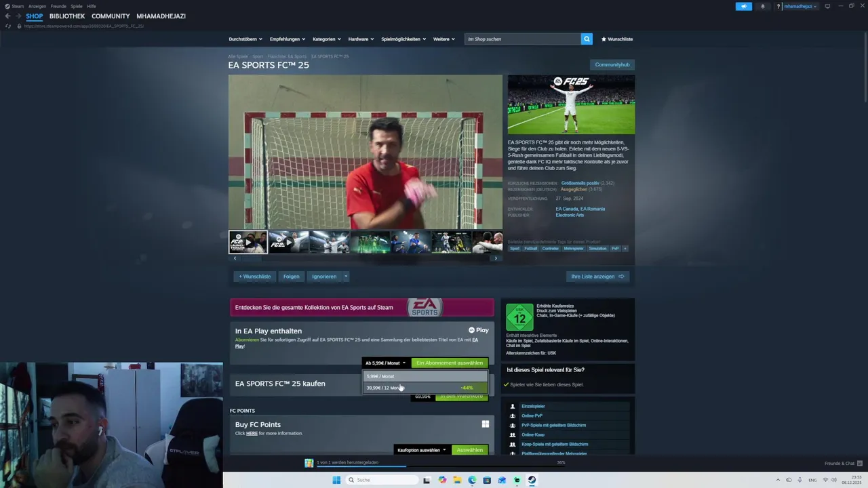
Task: Click the downloads icon in the bottom bar
Action: click(309, 463)
